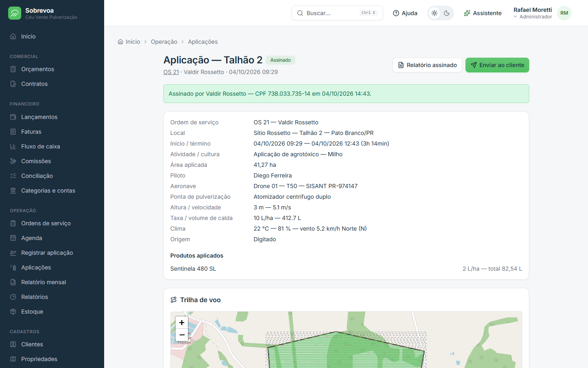Click Relatório assinado button
This screenshot has width=588, height=368.
[427, 65]
